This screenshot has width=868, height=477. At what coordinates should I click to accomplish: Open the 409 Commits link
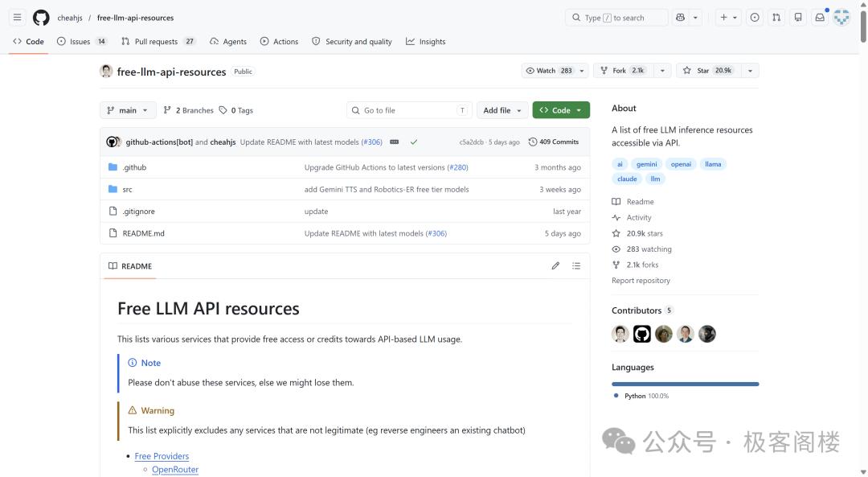coord(554,142)
